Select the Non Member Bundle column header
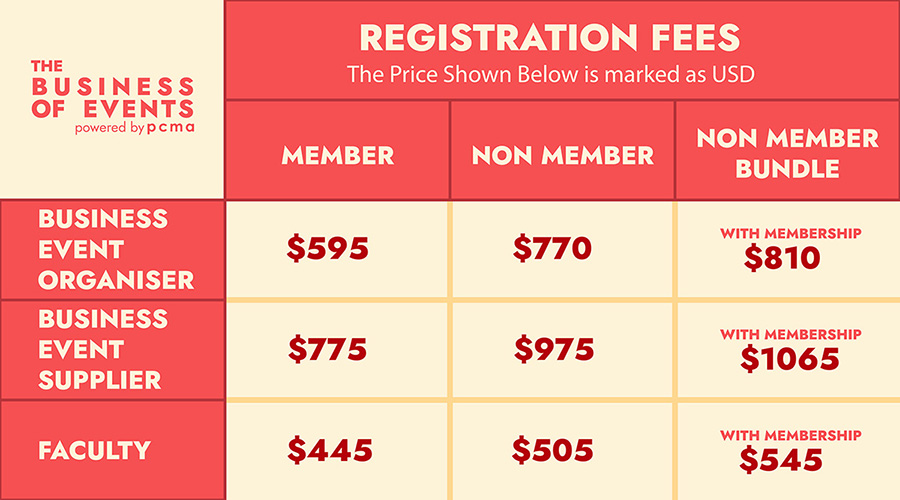Screen dimensions: 900x500 point(787,152)
